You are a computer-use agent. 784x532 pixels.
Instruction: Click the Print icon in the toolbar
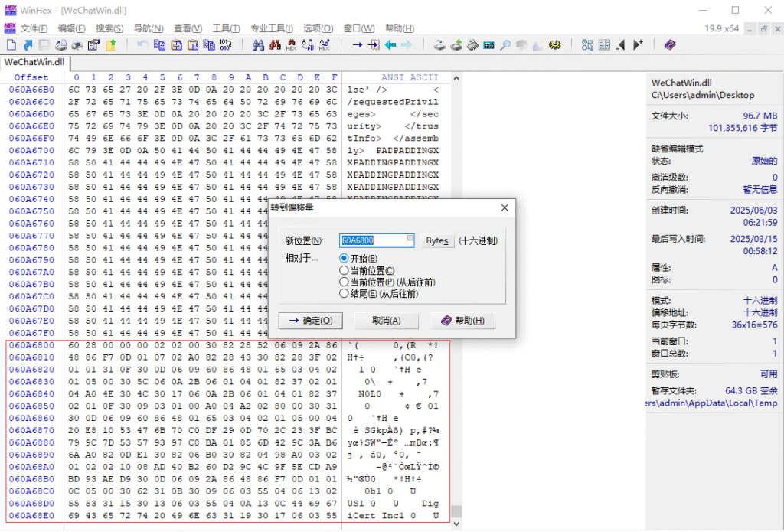77,45
